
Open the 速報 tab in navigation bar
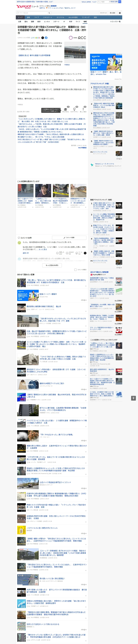[x=28, y=17]
